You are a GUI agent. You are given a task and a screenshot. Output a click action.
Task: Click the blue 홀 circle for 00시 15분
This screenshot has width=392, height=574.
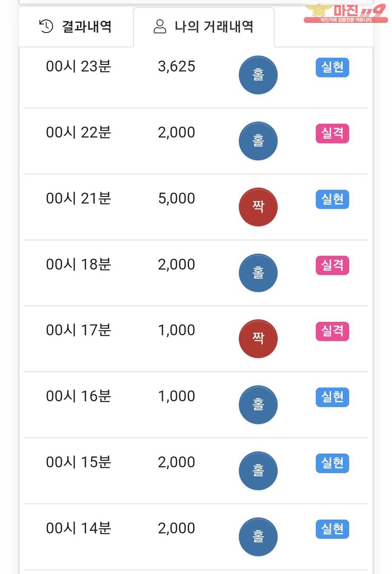(258, 471)
